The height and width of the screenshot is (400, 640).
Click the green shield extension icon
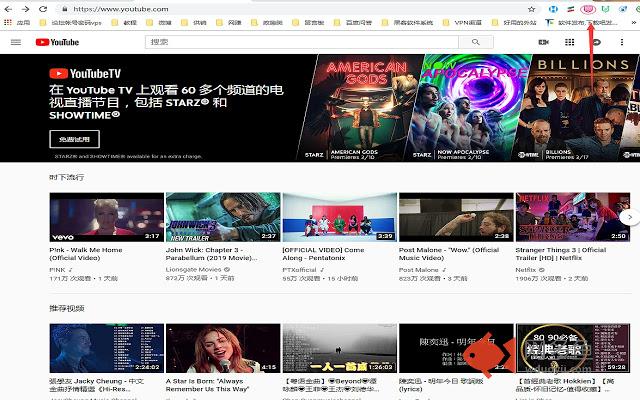coord(603,8)
